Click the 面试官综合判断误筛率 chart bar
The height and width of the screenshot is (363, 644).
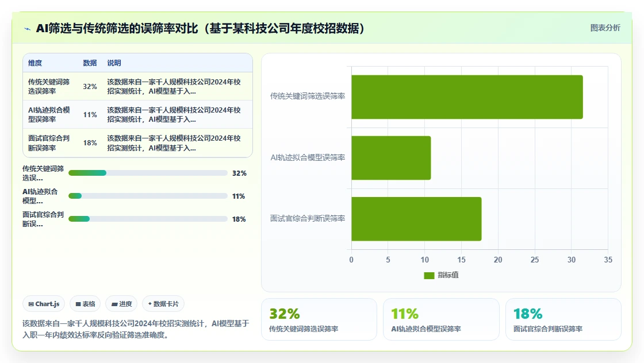pyautogui.click(x=416, y=219)
